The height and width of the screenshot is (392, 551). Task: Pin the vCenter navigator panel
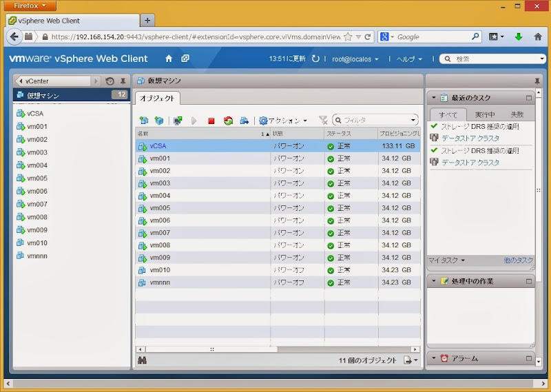(x=123, y=81)
